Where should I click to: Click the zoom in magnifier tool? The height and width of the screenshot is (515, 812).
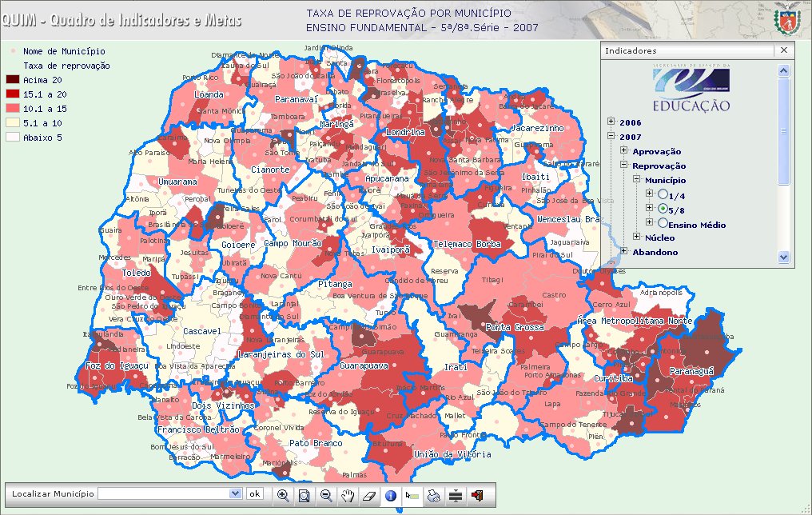pos(283,495)
